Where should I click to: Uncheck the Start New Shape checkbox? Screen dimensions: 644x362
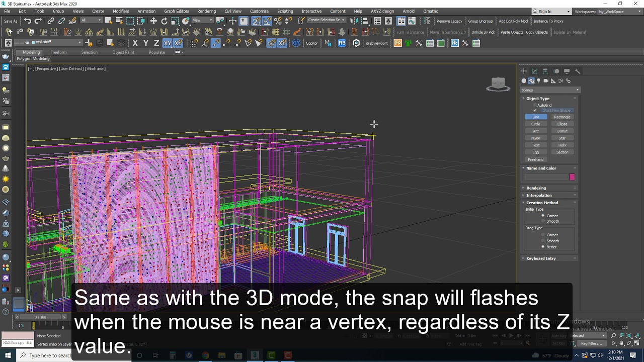[535, 110]
